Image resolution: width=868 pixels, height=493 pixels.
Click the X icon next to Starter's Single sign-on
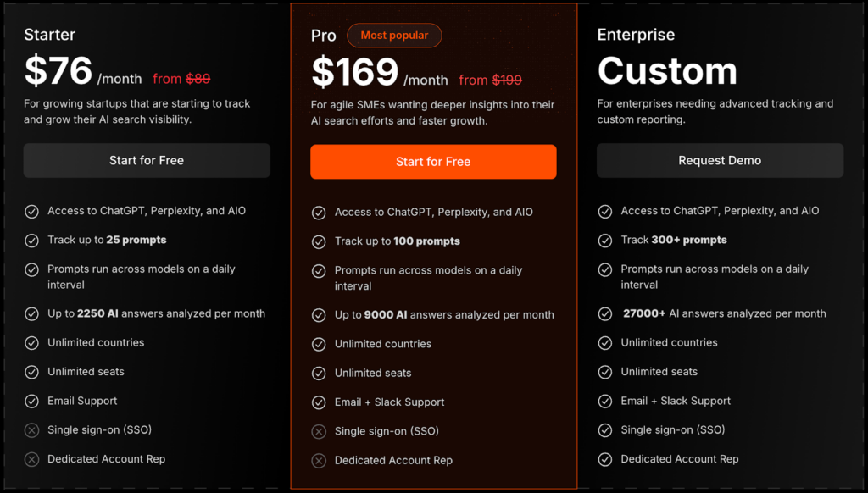(31, 430)
